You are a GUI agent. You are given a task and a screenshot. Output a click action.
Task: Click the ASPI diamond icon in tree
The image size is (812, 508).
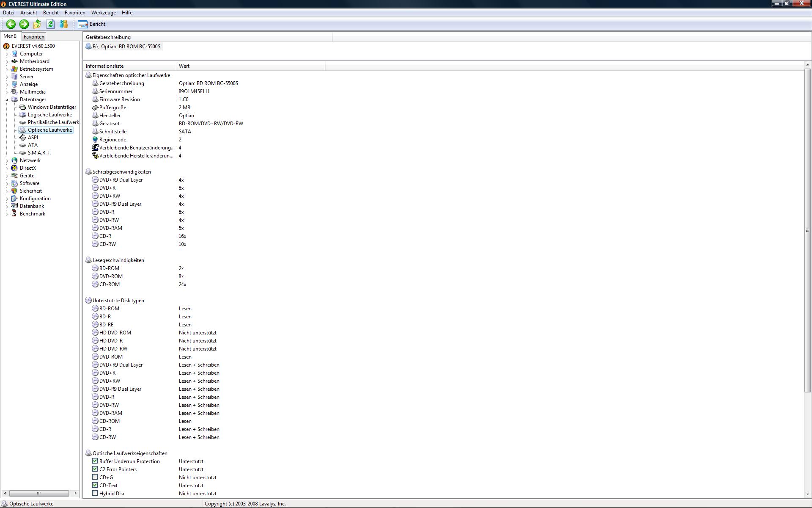coord(22,138)
